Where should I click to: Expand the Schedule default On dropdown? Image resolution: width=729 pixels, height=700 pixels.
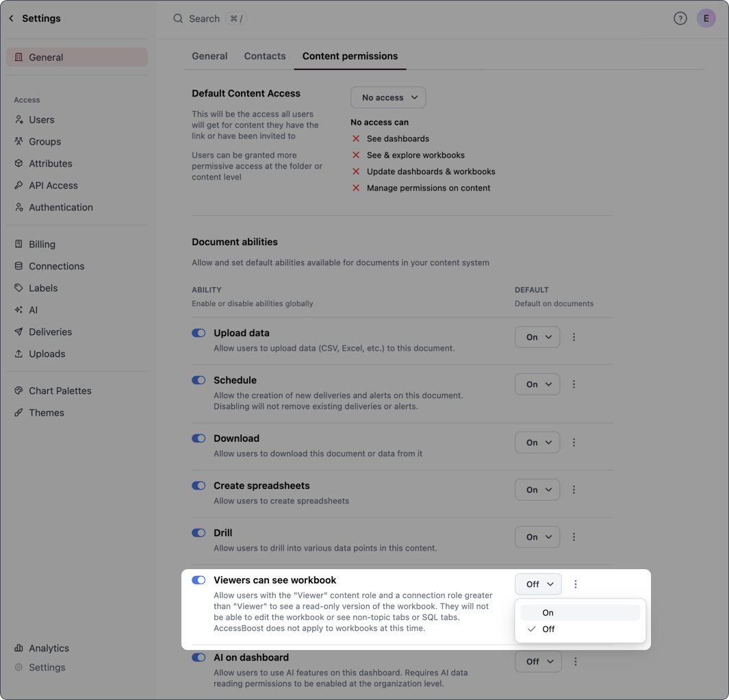click(537, 384)
